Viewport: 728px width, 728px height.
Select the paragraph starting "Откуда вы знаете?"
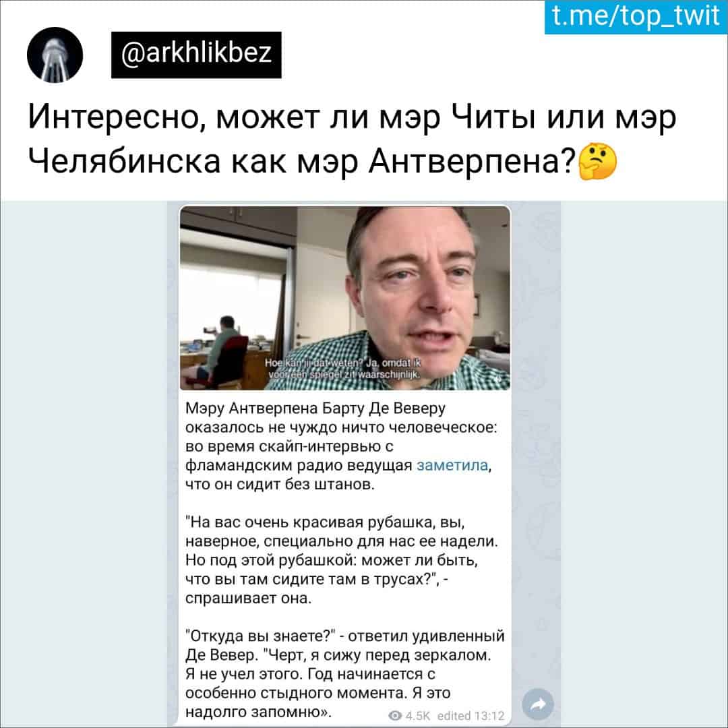345,673
